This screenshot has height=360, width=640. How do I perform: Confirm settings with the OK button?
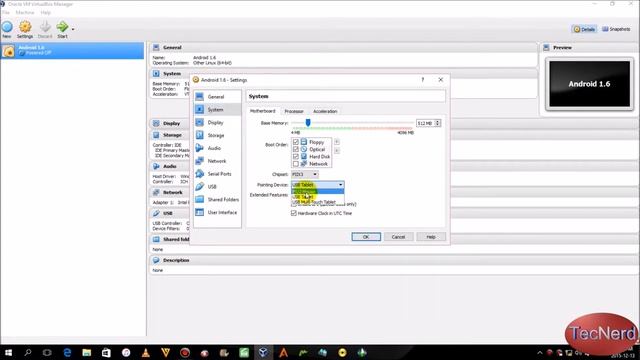pos(366,237)
